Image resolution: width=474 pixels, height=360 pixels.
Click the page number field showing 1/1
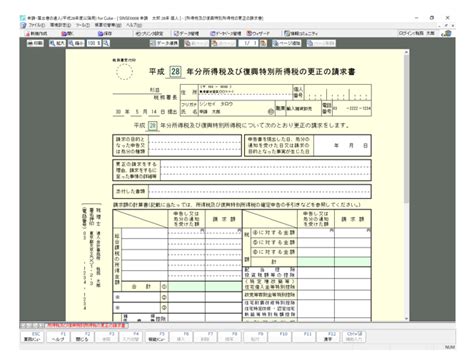pos(249,43)
